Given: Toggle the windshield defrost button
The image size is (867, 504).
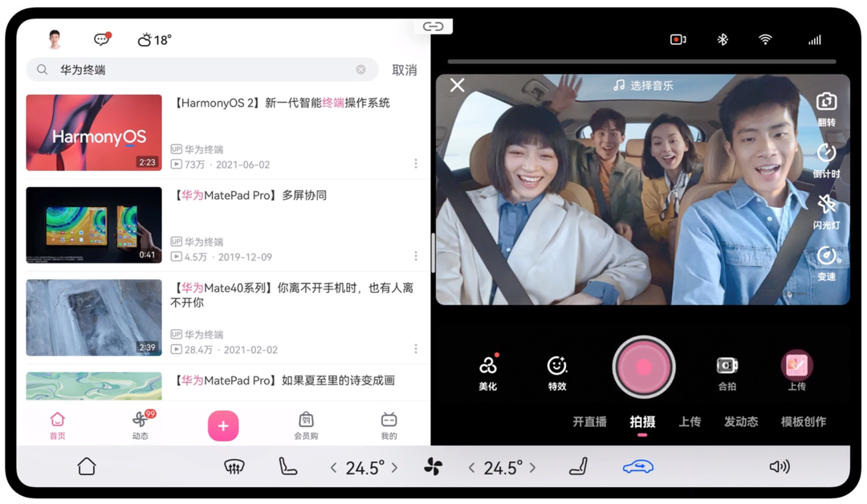Looking at the screenshot, I should point(234,467).
